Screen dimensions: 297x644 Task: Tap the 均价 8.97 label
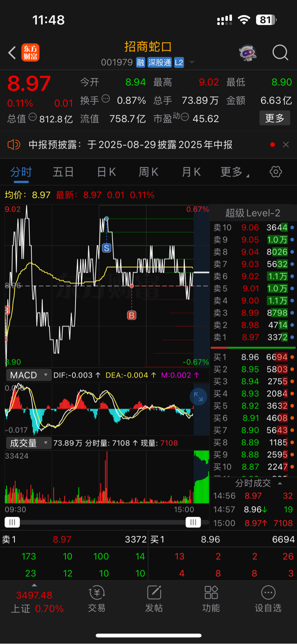(x=27, y=195)
